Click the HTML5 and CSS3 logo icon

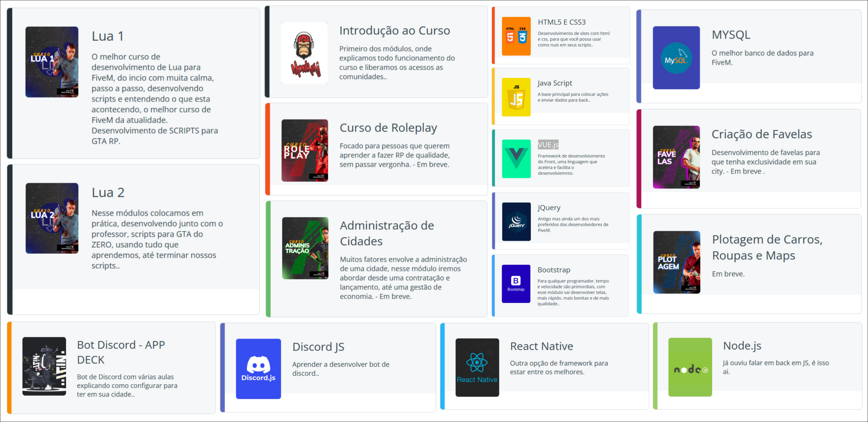click(516, 36)
